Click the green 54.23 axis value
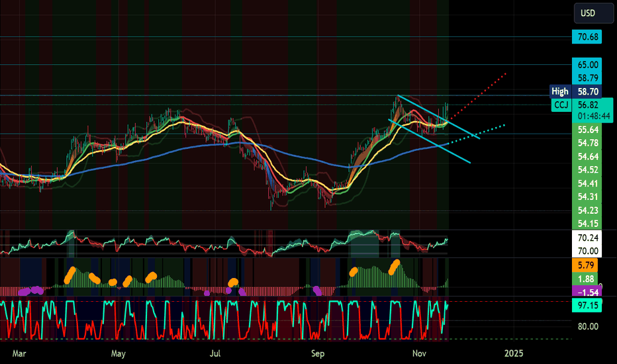This screenshot has width=617, height=364. coord(588,210)
